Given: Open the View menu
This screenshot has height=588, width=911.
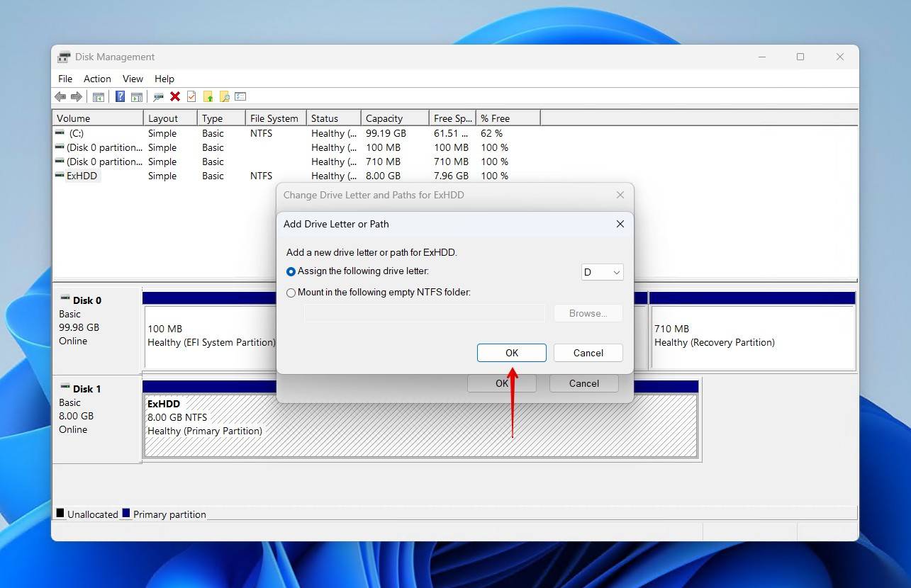Looking at the screenshot, I should click(133, 79).
